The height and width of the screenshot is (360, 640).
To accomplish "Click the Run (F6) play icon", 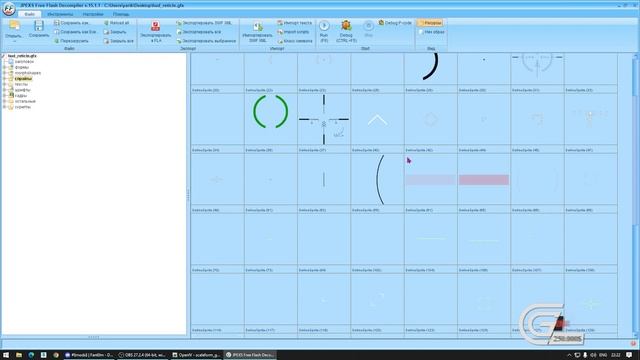I will tap(324, 26).
